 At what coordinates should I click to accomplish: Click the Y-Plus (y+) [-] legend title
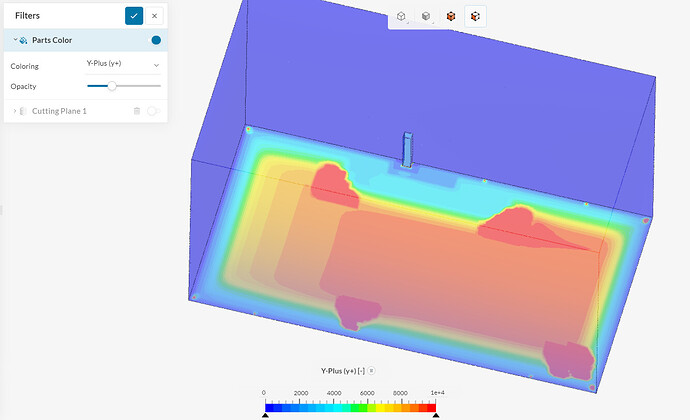click(343, 371)
